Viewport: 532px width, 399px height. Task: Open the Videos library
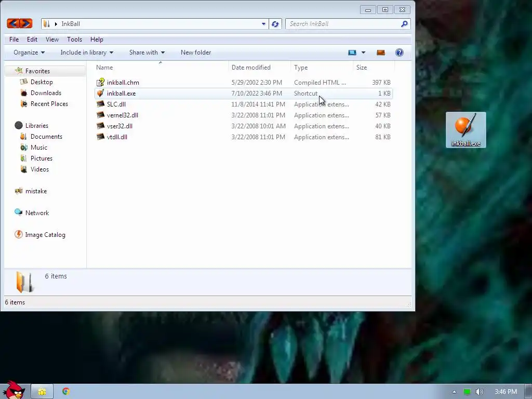(x=39, y=169)
